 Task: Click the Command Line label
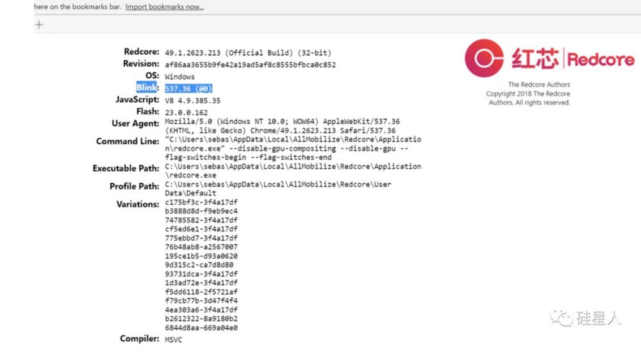(128, 142)
